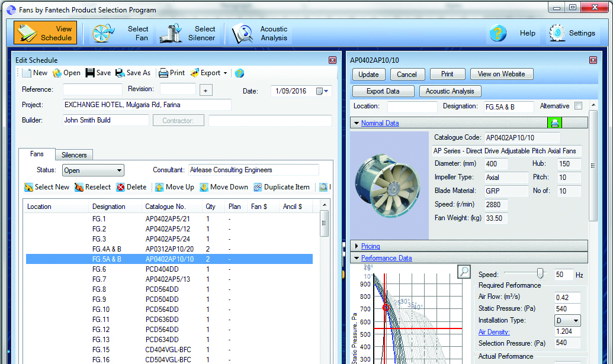Collapse the Nominal Data section arrow

click(356, 123)
